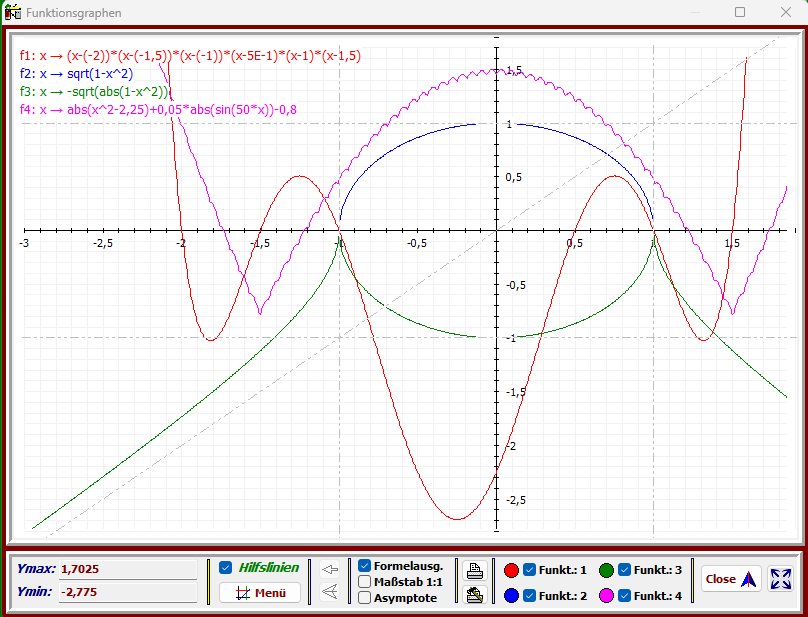
Task: Pick the magenta color circle for function 4
Action: [607, 596]
